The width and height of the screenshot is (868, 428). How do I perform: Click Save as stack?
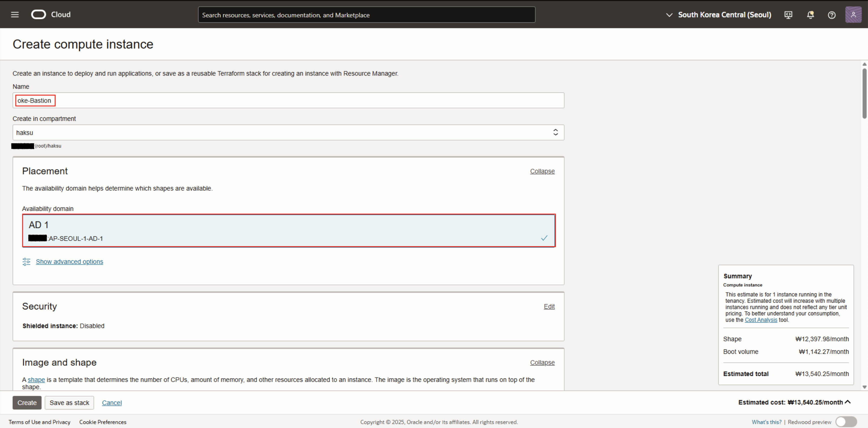point(69,403)
